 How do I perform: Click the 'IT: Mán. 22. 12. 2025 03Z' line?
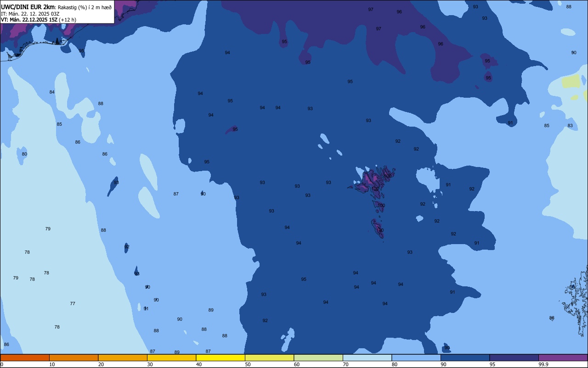(30, 14)
